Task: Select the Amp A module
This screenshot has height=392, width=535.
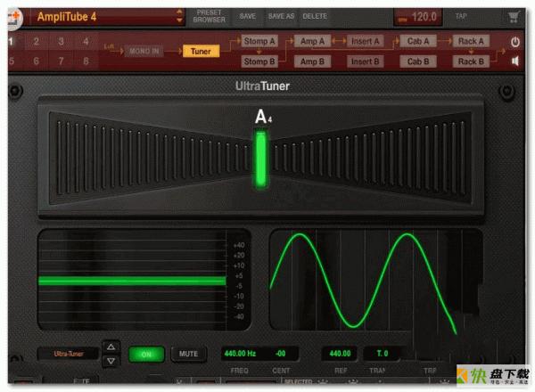Action: 312,41
